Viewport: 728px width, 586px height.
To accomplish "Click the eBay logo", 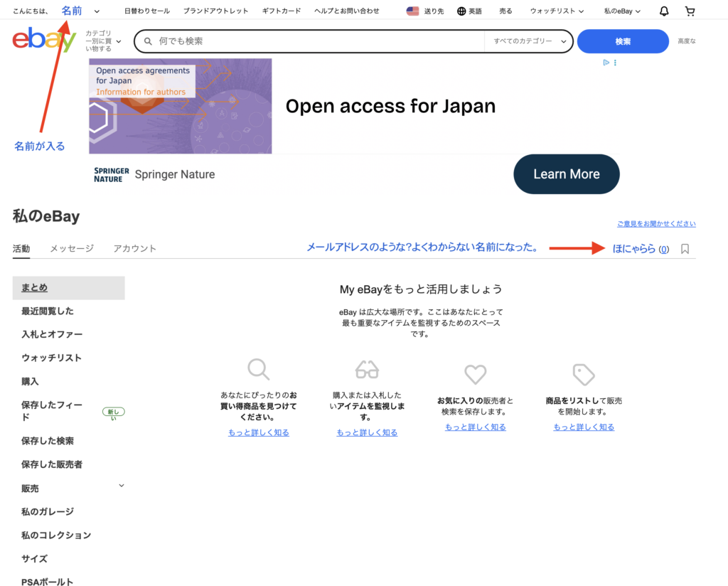I will click(43, 41).
